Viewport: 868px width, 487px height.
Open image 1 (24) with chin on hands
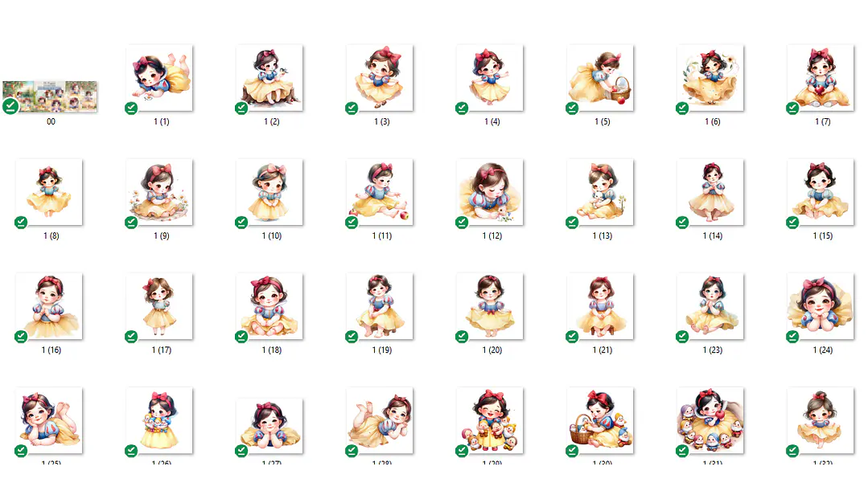(821, 306)
